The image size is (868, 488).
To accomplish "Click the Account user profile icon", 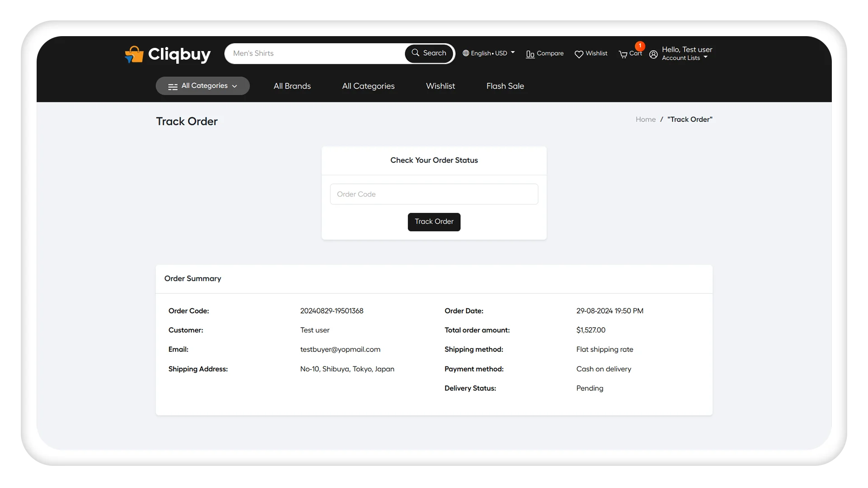I will [653, 53].
